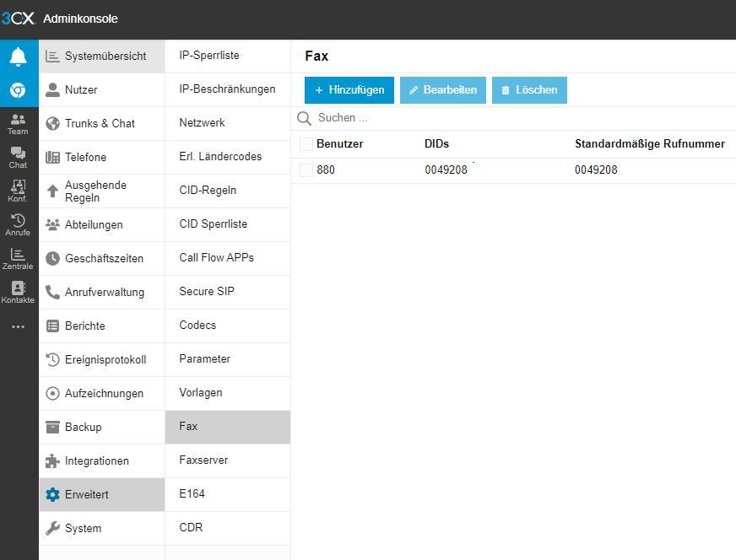Click the Aufzeichnungen record icon

point(52,394)
